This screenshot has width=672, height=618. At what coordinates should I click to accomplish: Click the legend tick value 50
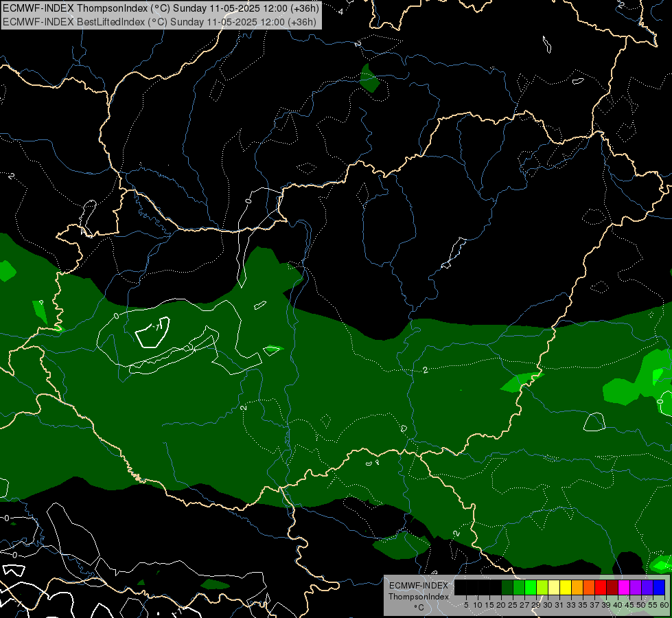pyautogui.click(x=641, y=605)
